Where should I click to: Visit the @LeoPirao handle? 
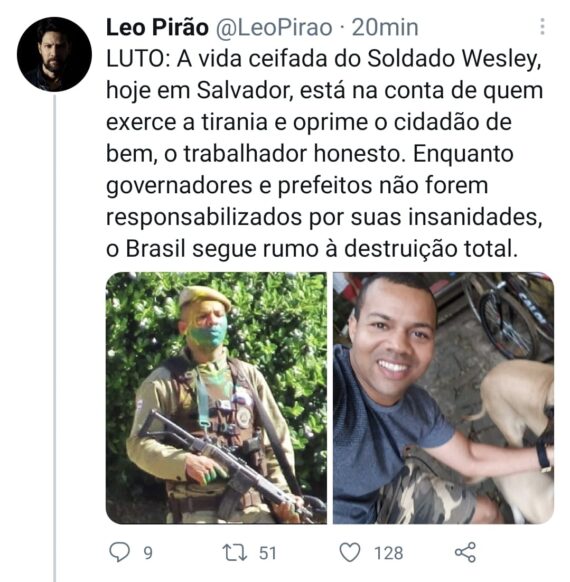[274, 28]
